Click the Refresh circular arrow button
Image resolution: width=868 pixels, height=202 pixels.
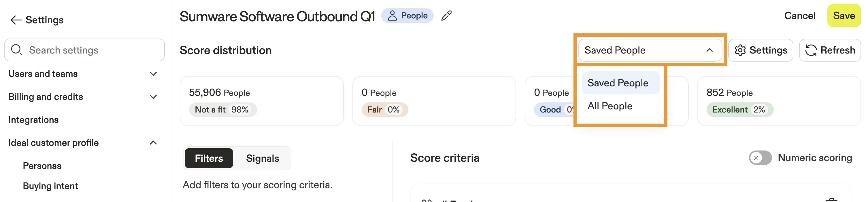(x=830, y=50)
